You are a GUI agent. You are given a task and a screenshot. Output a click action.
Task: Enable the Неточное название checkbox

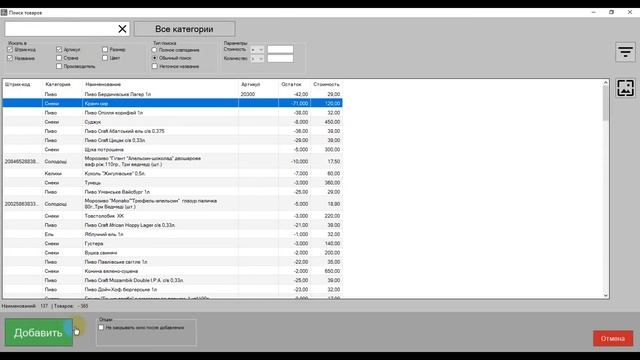click(154, 66)
